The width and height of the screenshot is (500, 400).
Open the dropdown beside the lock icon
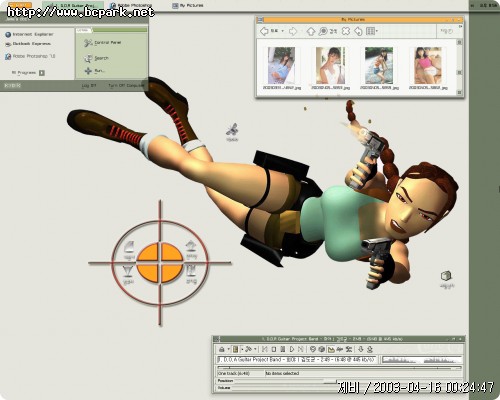tap(228, 349)
